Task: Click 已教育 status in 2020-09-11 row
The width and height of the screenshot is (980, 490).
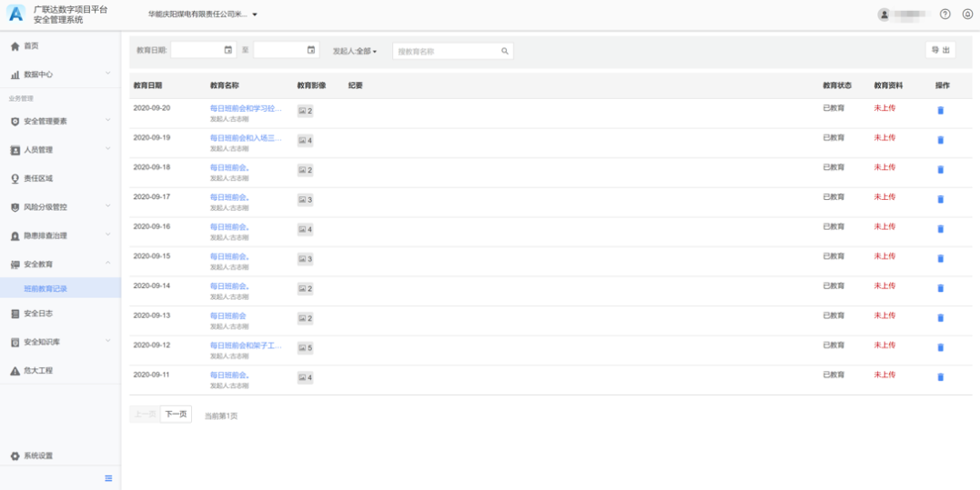Action: (834, 375)
